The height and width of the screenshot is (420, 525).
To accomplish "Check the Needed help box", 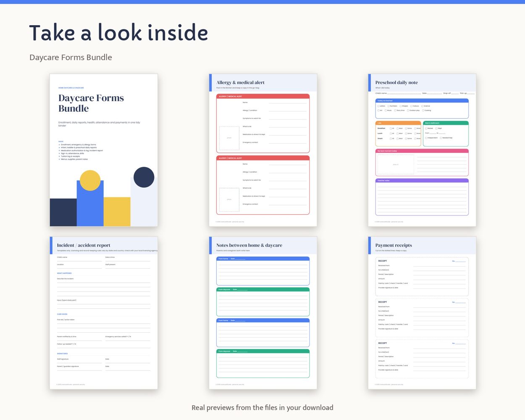I will coord(441,138).
